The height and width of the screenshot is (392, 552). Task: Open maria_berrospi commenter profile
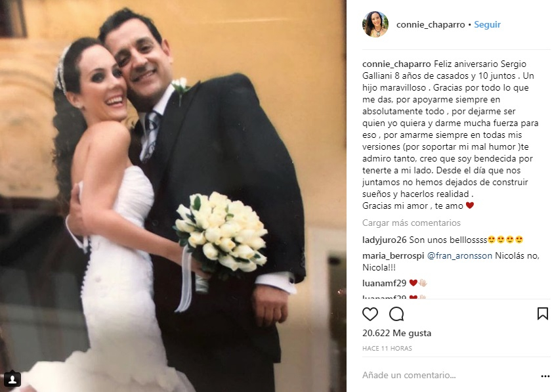click(393, 256)
